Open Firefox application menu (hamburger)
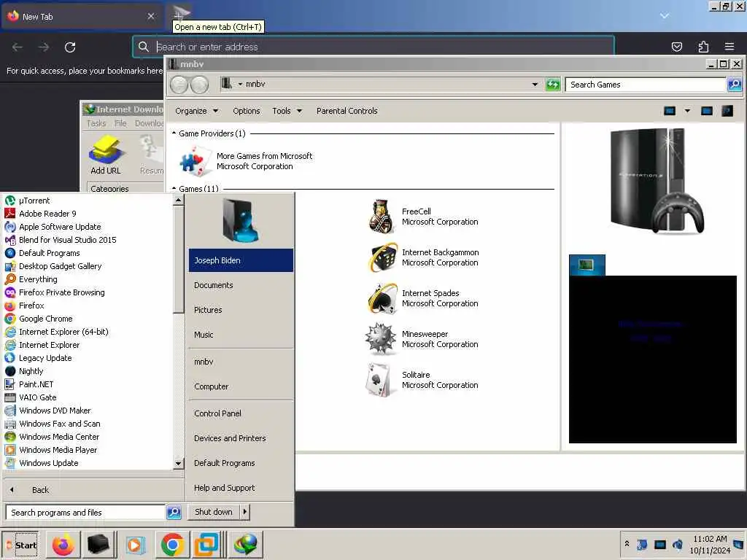 729,47
